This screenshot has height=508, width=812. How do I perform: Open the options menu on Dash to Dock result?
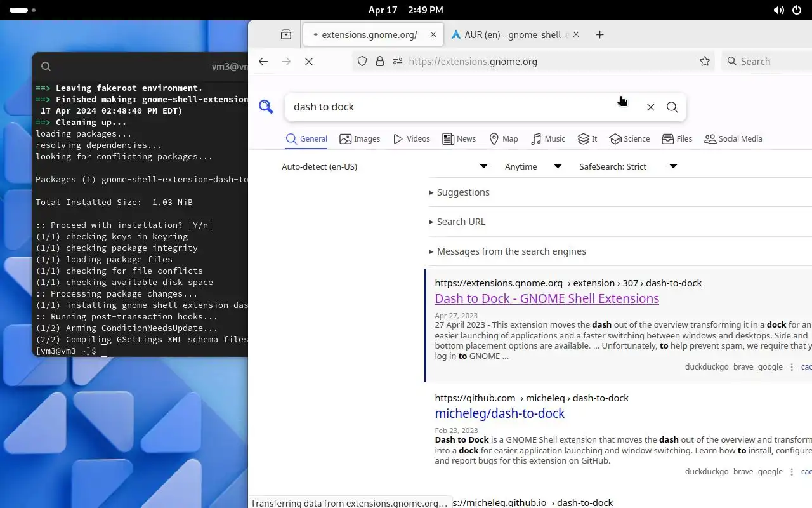click(x=792, y=367)
